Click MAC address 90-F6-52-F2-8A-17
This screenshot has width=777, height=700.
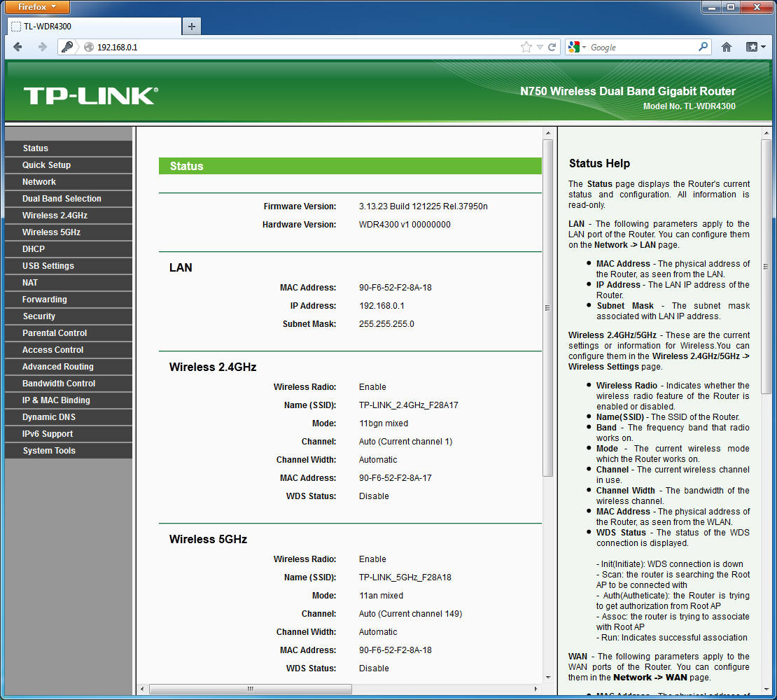(x=395, y=478)
